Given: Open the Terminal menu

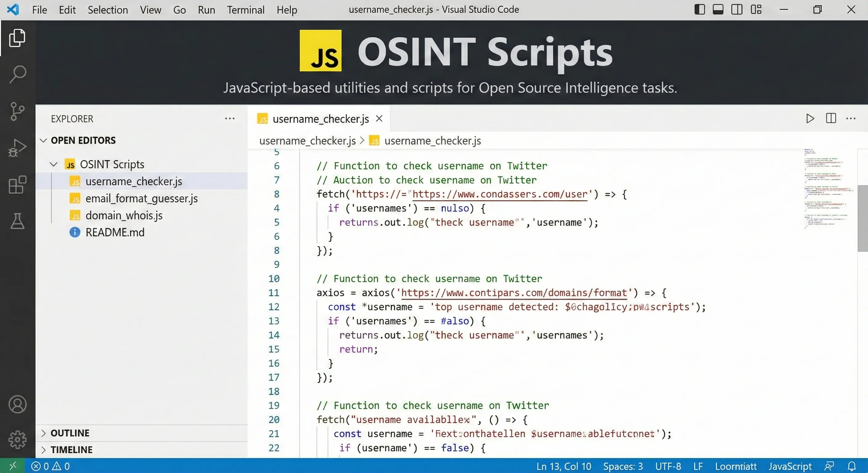Looking at the screenshot, I should (246, 10).
